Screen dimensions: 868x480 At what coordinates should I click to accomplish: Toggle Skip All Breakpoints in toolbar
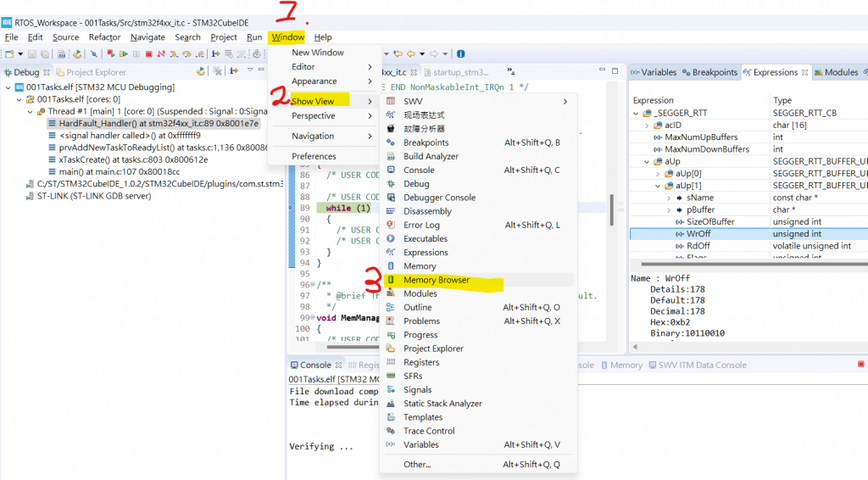(x=94, y=54)
